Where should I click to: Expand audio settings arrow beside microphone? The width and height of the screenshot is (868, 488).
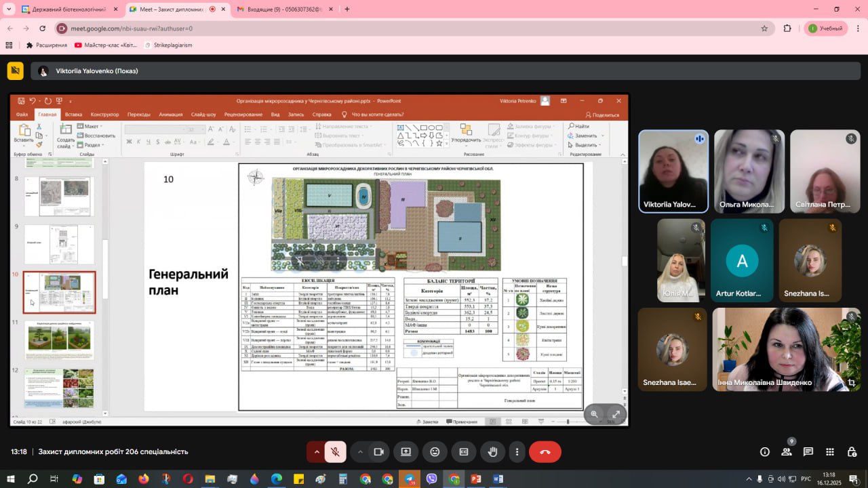pos(316,451)
